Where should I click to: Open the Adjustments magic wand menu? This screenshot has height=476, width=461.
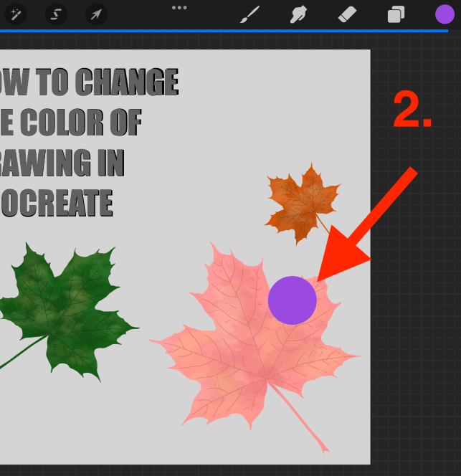15,14
